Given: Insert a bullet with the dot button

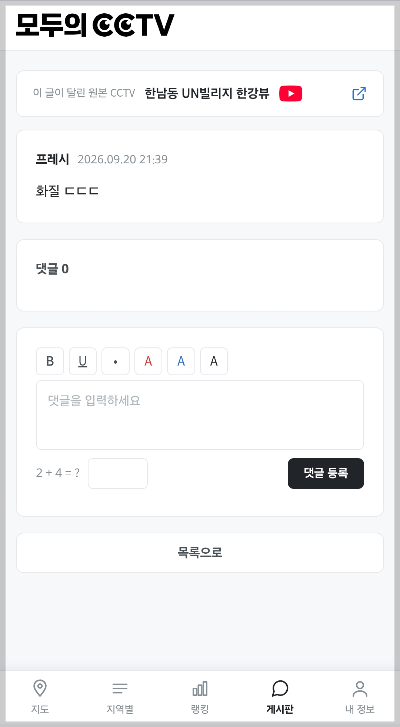Looking at the screenshot, I should coord(115,361).
